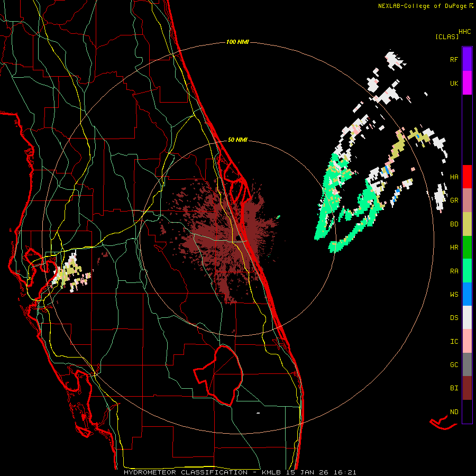The height and width of the screenshot is (476, 476).
Task: Click the BI brown color swatch
Action: [x=467, y=388]
